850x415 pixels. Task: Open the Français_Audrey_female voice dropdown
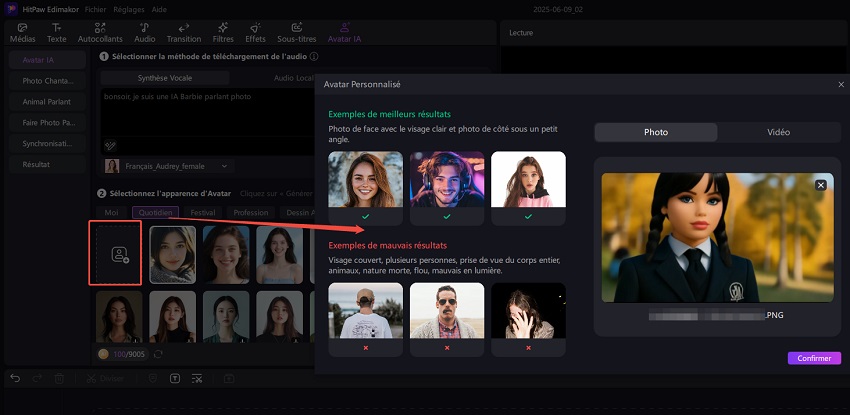(x=168, y=166)
